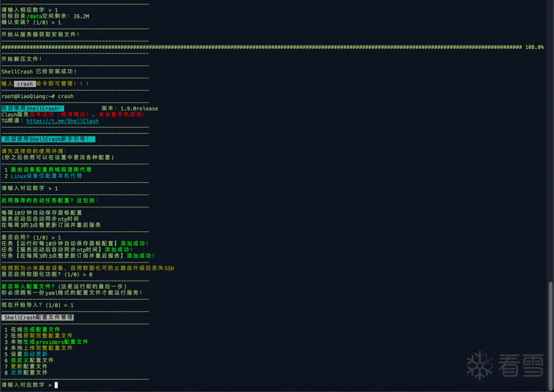
Task: Click the highlighted 欢迎使用ShellCrash! banner
Action: click(x=32, y=108)
